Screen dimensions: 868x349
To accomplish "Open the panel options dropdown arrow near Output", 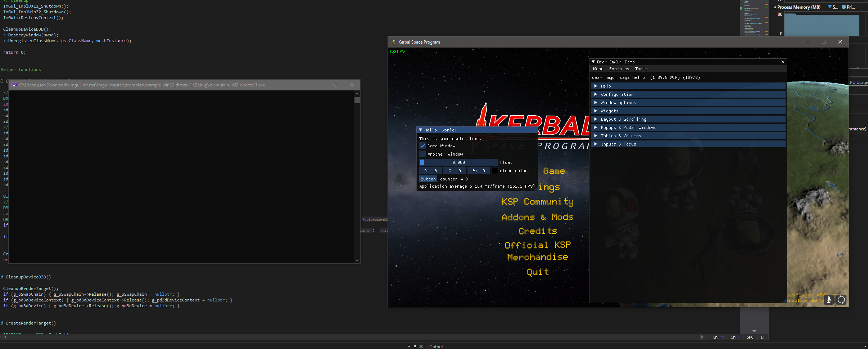I will pyautogui.click(x=409, y=346).
